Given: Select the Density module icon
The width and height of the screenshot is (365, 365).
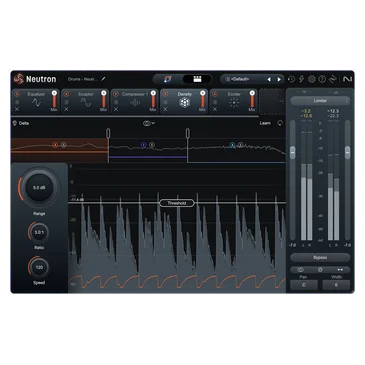Looking at the screenshot, I should 184,103.
